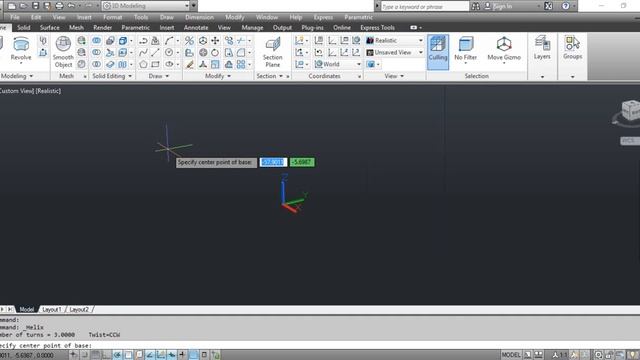The image size is (640, 360).
Task: Open the Dimension menu
Action: coord(199,17)
